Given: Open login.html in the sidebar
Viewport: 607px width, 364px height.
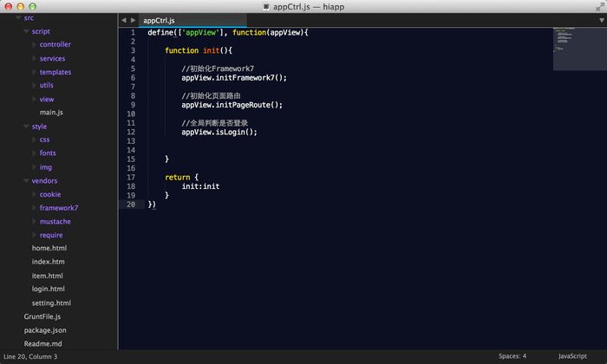Looking at the screenshot, I should pos(48,289).
